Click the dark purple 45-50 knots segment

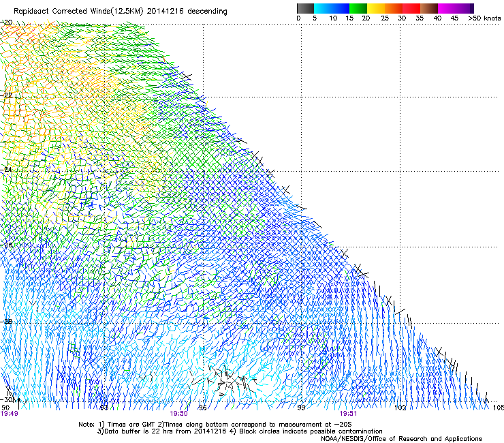[x=464, y=8]
